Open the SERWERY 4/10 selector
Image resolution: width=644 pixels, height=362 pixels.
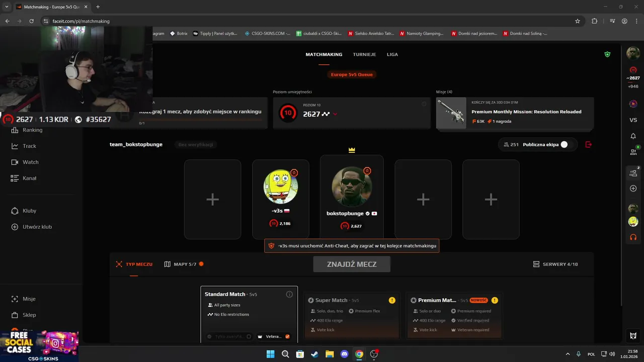click(x=555, y=264)
